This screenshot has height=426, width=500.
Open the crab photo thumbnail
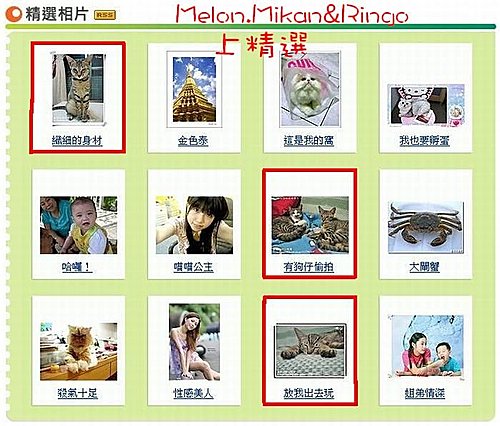[426, 227]
